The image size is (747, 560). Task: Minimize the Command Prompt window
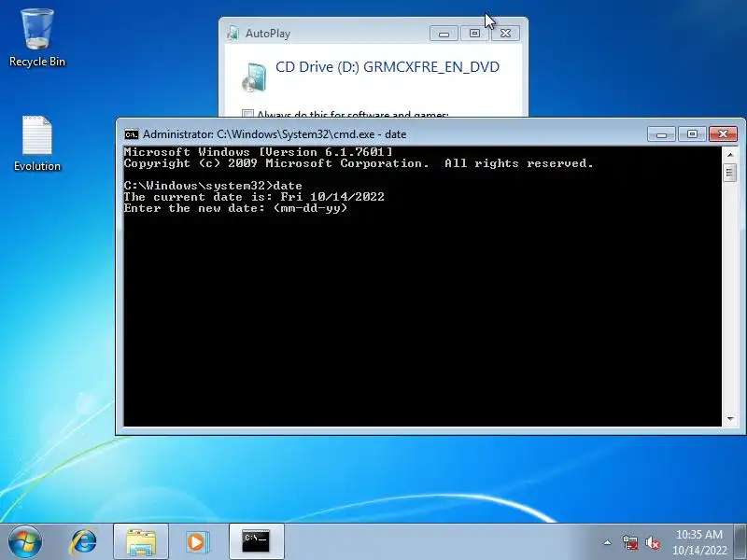[x=661, y=134]
